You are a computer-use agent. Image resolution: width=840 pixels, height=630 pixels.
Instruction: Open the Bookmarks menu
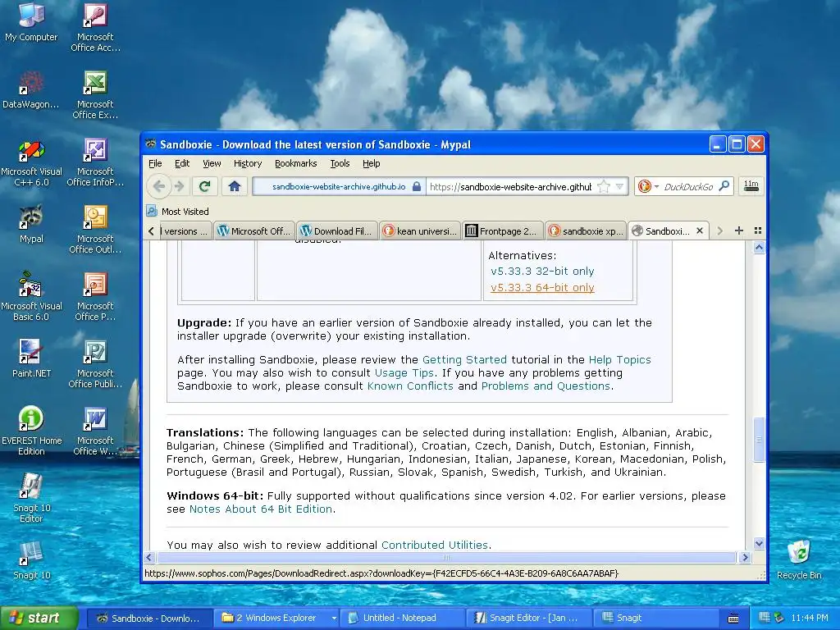[x=295, y=163]
